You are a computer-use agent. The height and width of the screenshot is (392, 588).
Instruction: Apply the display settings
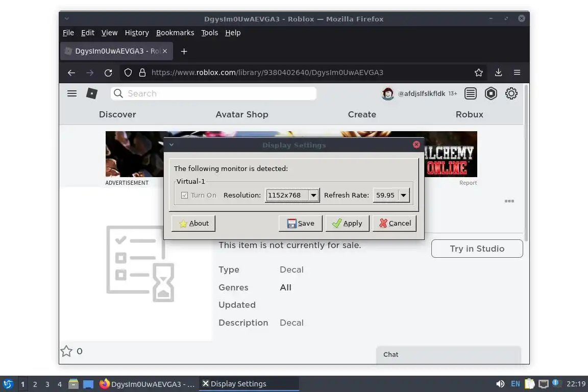(x=347, y=223)
